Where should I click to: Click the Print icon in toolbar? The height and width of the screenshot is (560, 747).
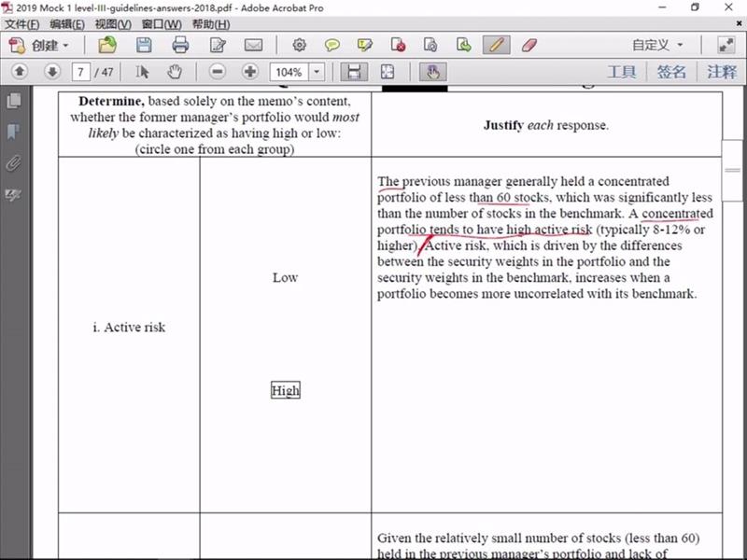point(180,44)
